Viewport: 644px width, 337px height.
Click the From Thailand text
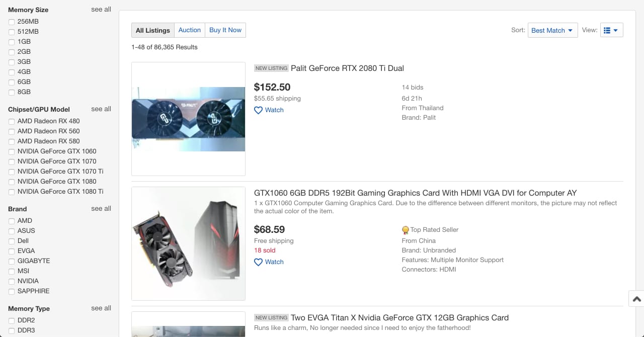tap(423, 108)
